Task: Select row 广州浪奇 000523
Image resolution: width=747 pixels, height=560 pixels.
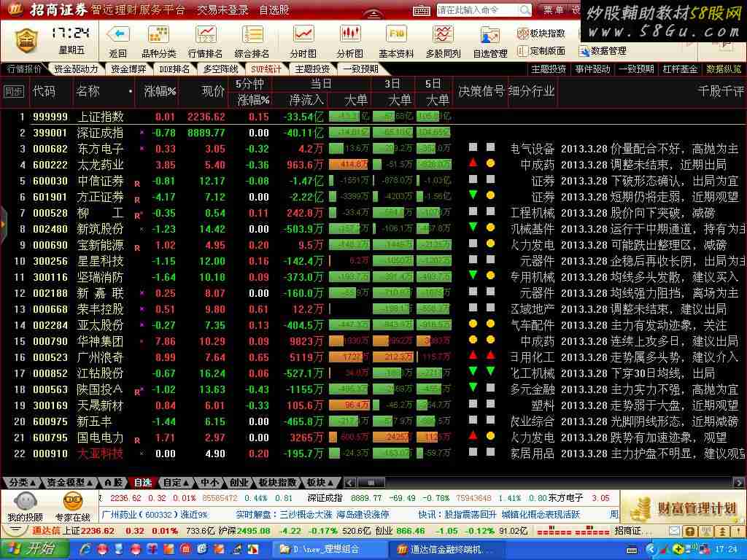Action: coord(373,357)
